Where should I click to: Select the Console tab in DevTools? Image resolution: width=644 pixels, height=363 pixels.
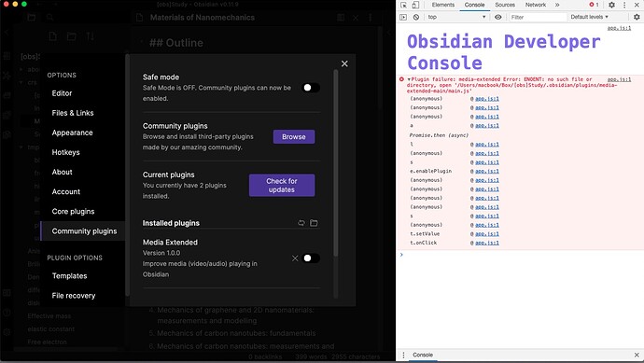click(x=474, y=5)
